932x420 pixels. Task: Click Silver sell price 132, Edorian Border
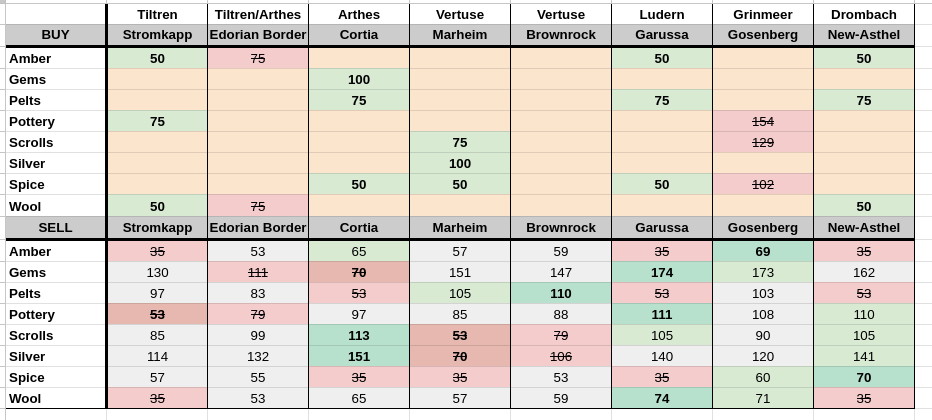pos(258,356)
